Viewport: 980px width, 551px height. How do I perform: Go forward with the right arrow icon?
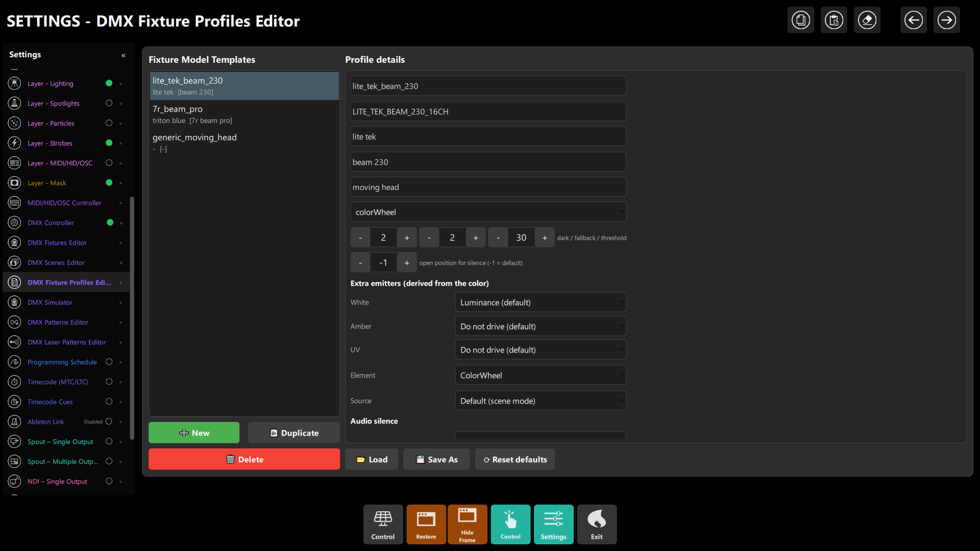click(947, 20)
